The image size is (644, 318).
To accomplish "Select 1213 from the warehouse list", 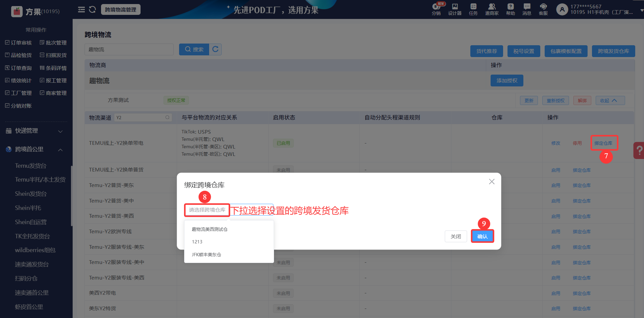I will pos(229,242).
